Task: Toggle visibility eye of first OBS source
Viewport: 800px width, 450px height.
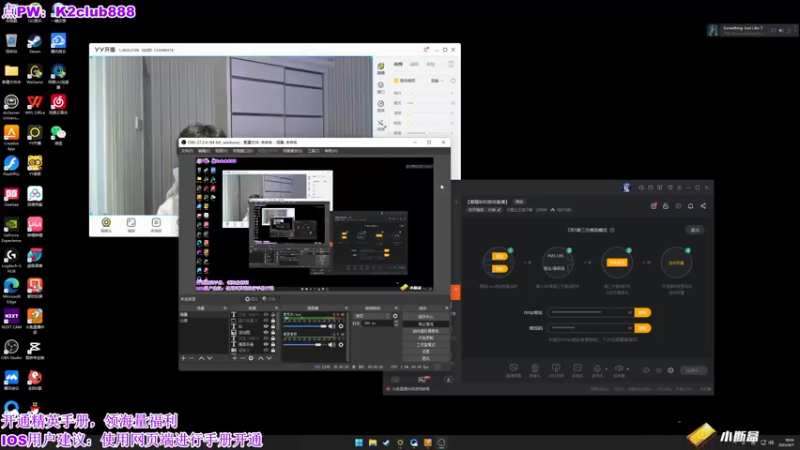Action: click(266, 315)
